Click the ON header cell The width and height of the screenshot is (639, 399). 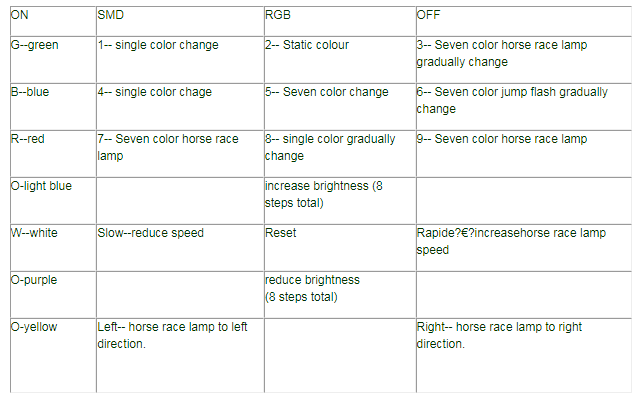(x=53, y=21)
